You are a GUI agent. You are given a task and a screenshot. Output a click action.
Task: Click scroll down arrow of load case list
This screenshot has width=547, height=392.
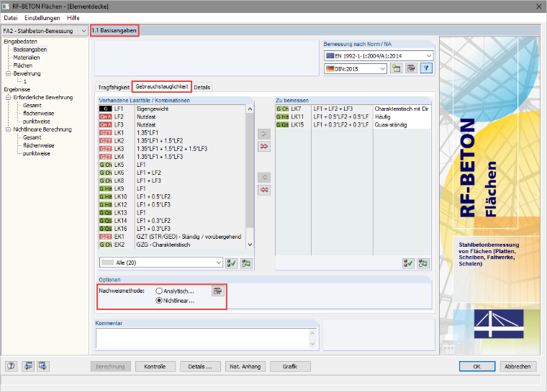(250, 245)
